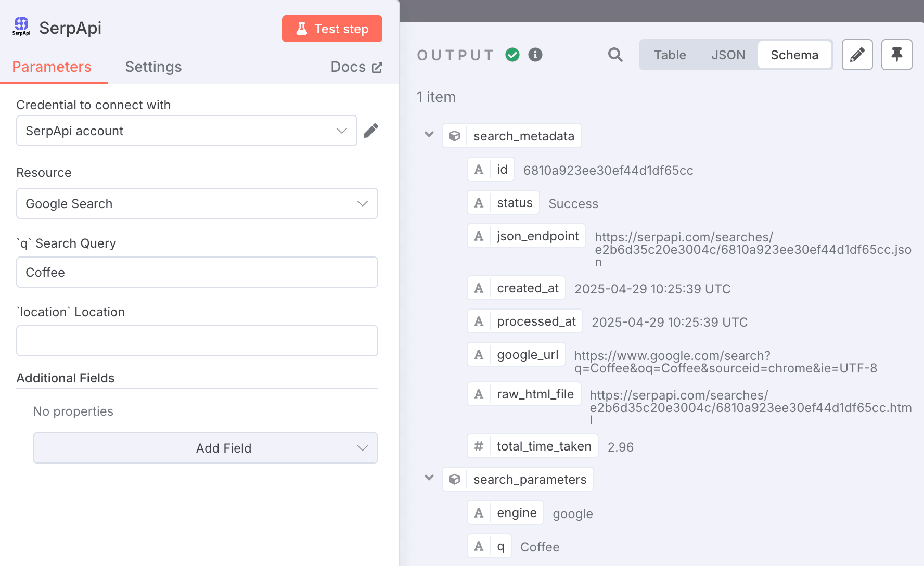The width and height of the screenshot is (924, 566).
Task: Switch to the Settings tab
Action: click(153, 67)
